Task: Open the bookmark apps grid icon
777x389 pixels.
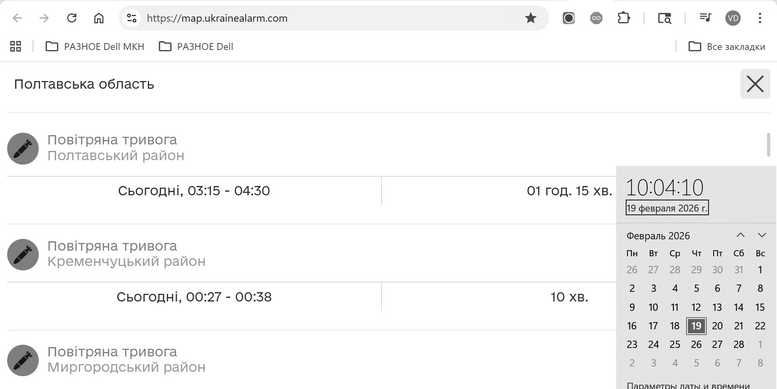Action: [x=16, y=47]
